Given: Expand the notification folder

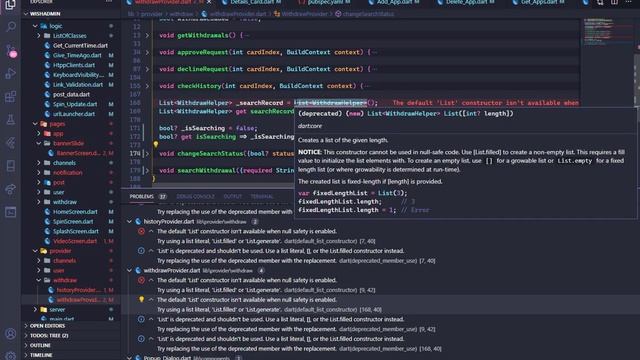Looking at the screenshot, I should tap(39, 173).
